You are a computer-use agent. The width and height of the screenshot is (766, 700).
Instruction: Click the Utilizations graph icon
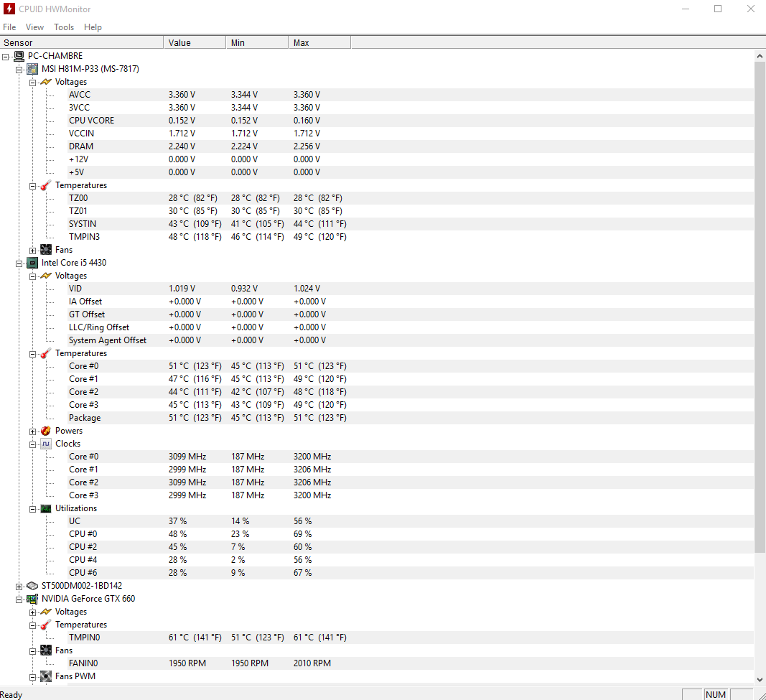coord(46,508)
